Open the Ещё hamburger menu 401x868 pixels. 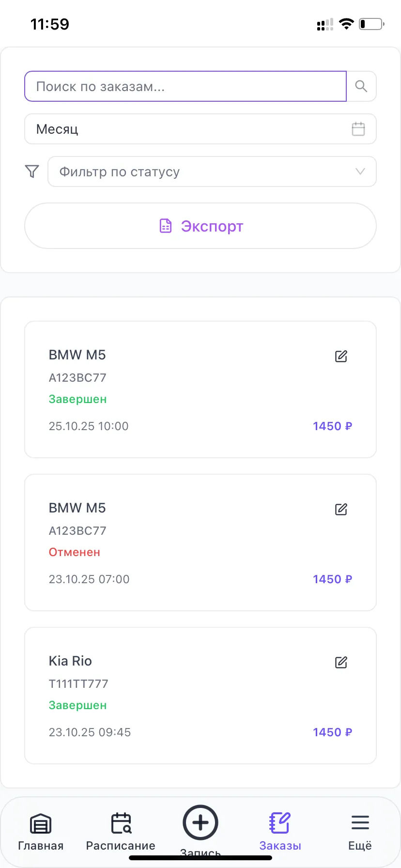[x=360, y=831]
